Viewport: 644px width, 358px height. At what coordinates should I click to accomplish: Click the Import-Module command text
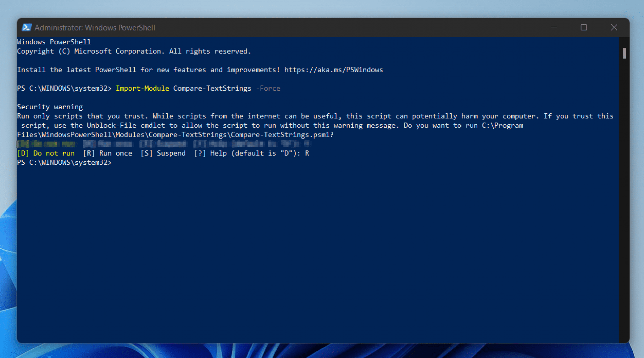142,88
